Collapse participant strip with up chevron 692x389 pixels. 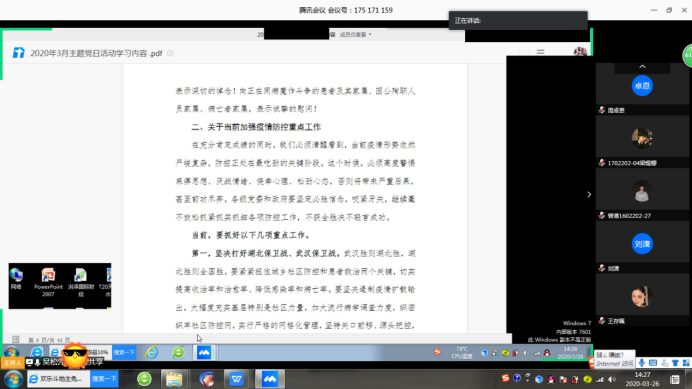[642, 67]
